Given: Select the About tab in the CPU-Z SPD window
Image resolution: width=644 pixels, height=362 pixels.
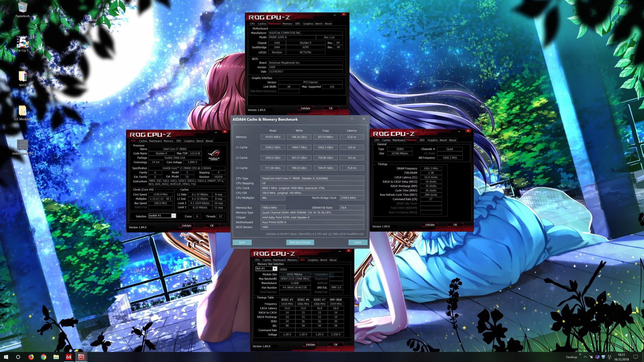Looking at the screenshot, I should click(x=333, y=260).
